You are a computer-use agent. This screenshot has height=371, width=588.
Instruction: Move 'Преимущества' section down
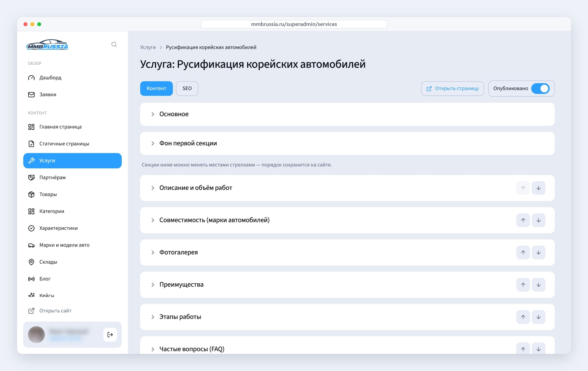coord(539,285)
